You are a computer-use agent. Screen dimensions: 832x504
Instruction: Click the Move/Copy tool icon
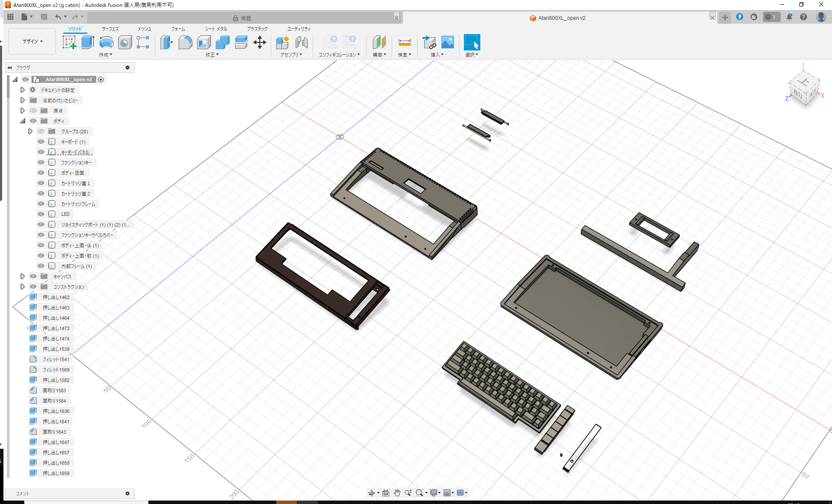[x=260, y=42]
